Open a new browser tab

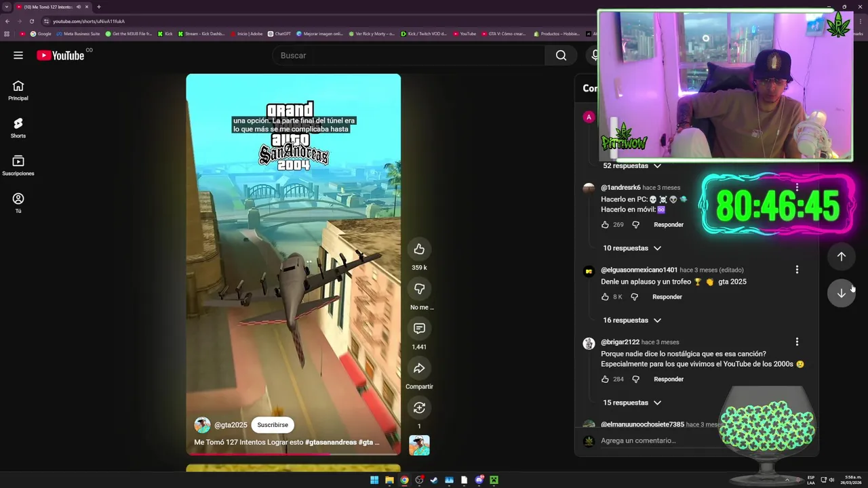point(99,7)
